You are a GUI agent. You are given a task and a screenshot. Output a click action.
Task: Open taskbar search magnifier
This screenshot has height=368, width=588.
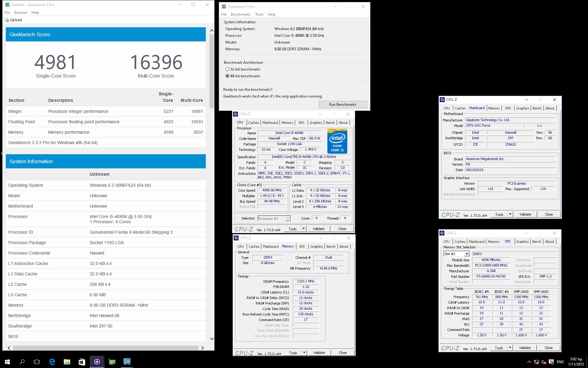[x=22, y=362]
